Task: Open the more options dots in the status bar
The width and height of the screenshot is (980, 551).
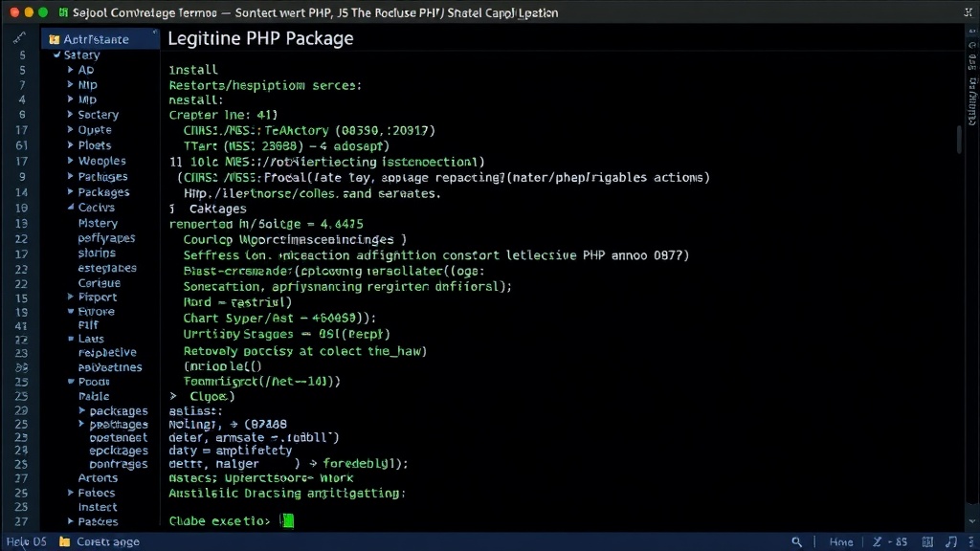Action: (x=970, y=541)
